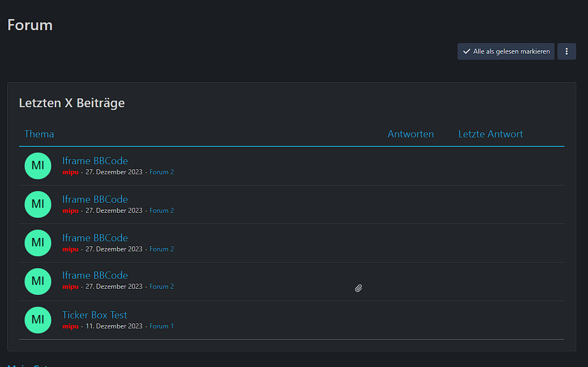The image size is (588, 367).
Task: Open the second Iframe BBCode thread title
Action: 95,199
